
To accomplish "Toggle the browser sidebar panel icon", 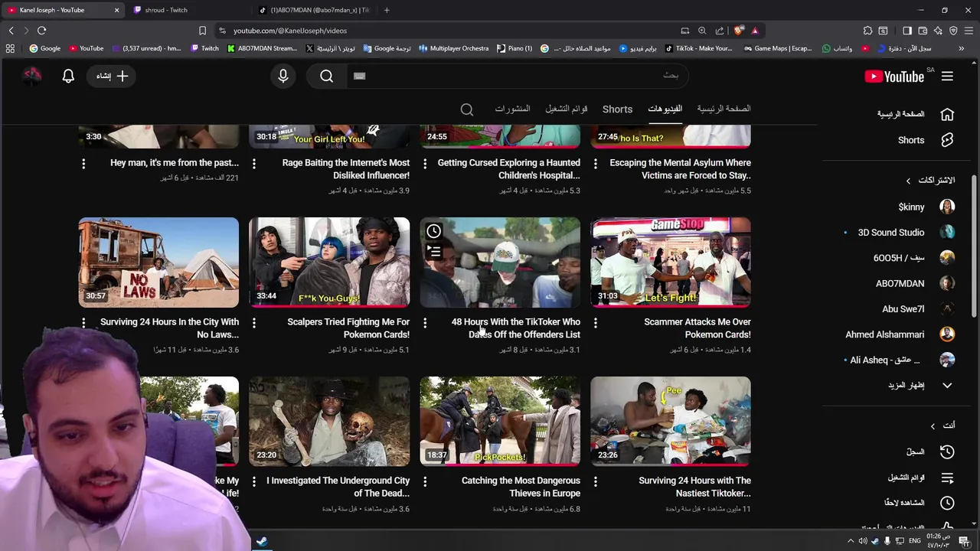I will (x=907, y=31).
